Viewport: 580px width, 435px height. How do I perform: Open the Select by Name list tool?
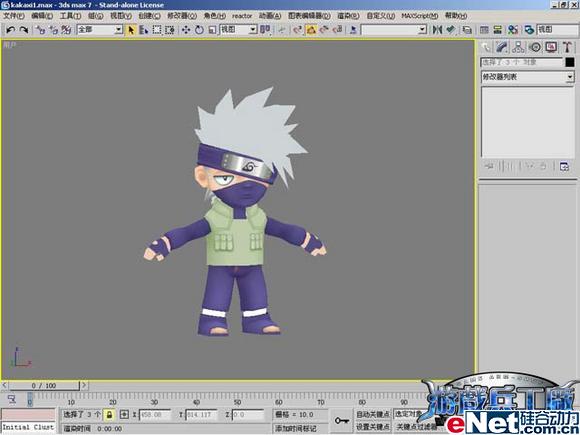click(x=144, y=30)
